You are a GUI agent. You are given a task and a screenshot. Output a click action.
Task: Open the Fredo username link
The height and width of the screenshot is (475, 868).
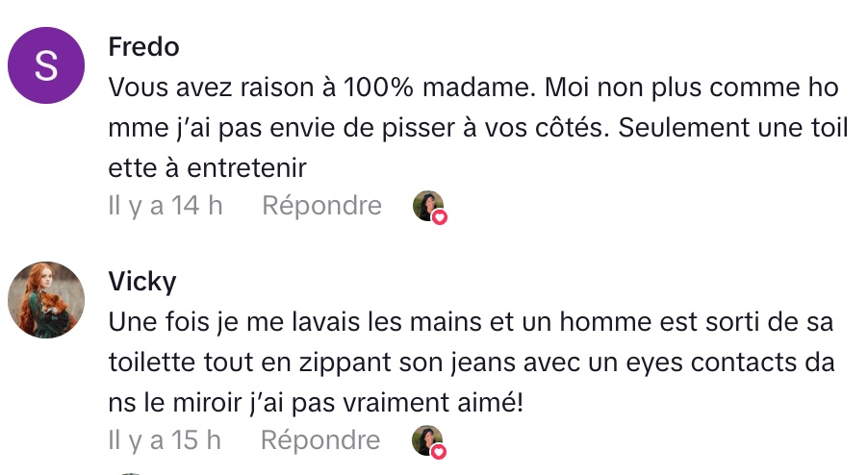[x=143, y=46]
